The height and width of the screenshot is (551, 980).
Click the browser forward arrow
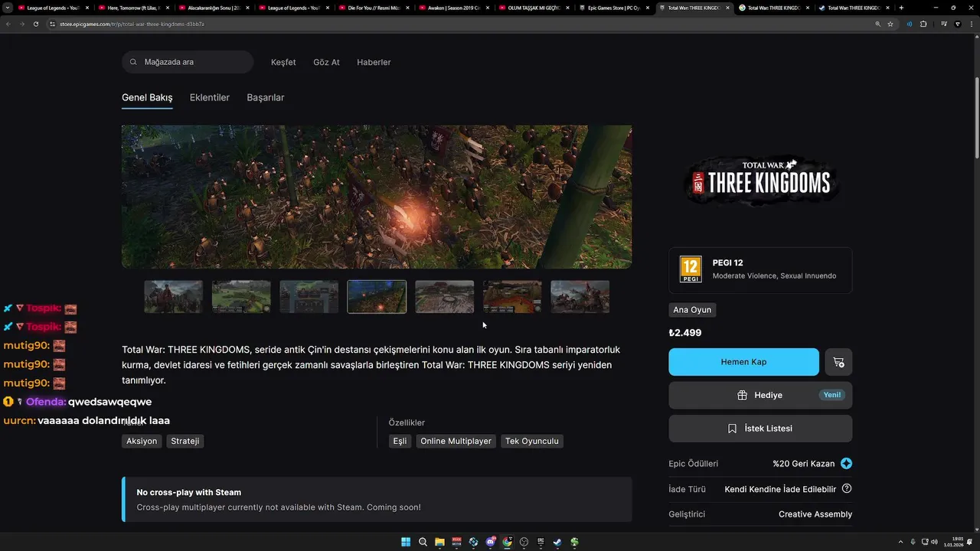[x=22, y=24]
